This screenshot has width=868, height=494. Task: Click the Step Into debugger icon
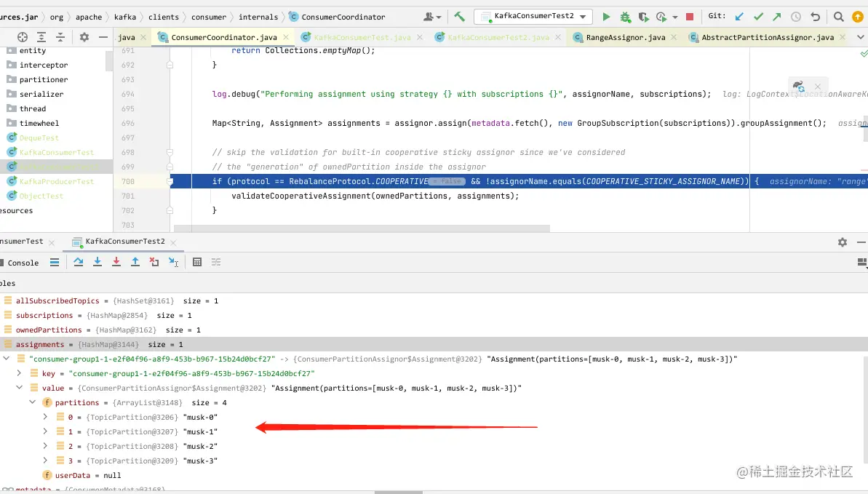[97, 262]
